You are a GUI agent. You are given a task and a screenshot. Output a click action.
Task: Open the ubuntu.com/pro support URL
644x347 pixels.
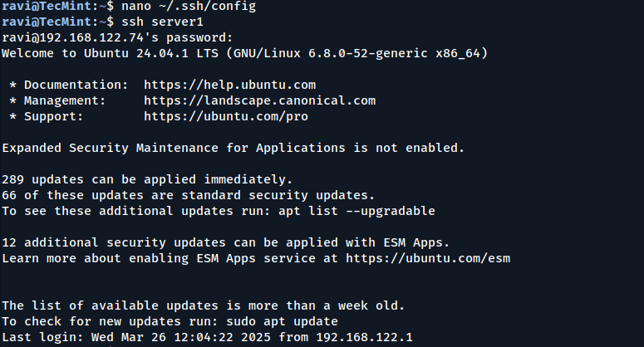[226, 116]
